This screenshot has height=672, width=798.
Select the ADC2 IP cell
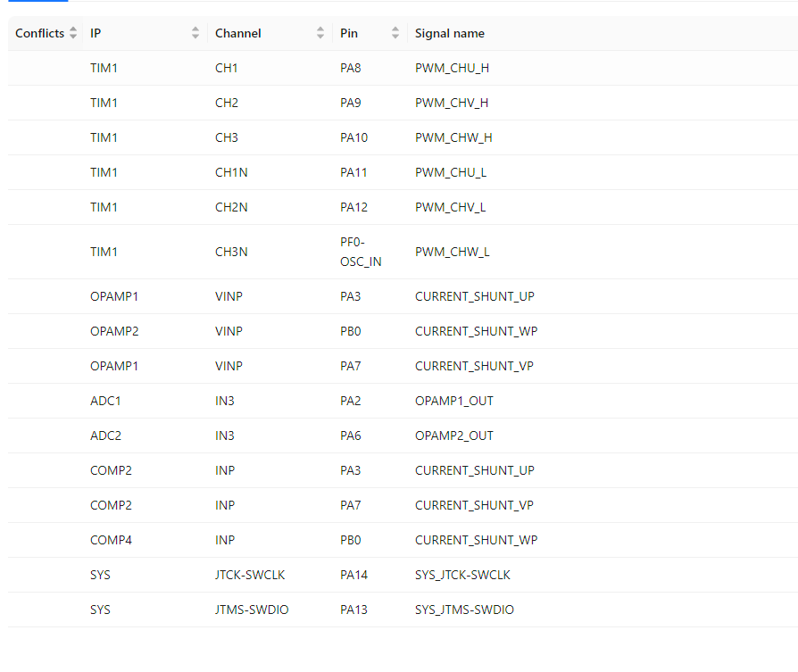point(105,436)
